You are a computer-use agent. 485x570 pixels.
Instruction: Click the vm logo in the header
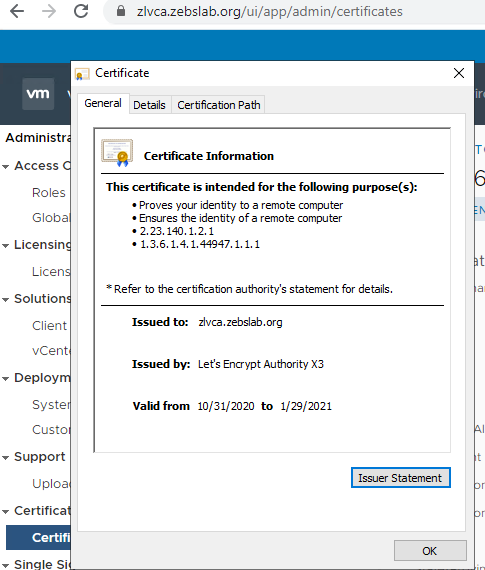pos(38,94)
